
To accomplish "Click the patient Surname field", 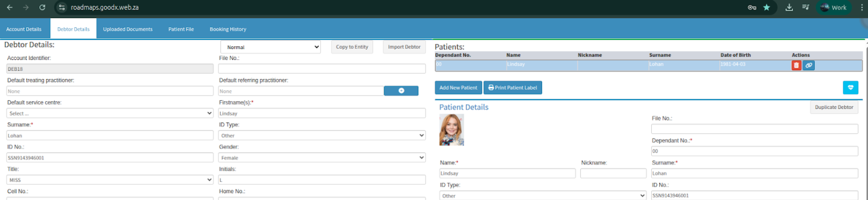I will (754, 173).
